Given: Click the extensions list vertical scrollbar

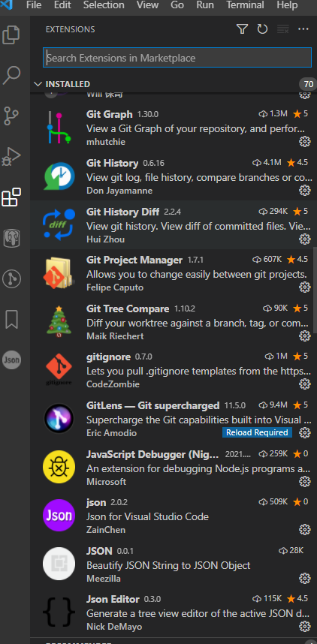Looking at the screenshot, I should 315,290.
